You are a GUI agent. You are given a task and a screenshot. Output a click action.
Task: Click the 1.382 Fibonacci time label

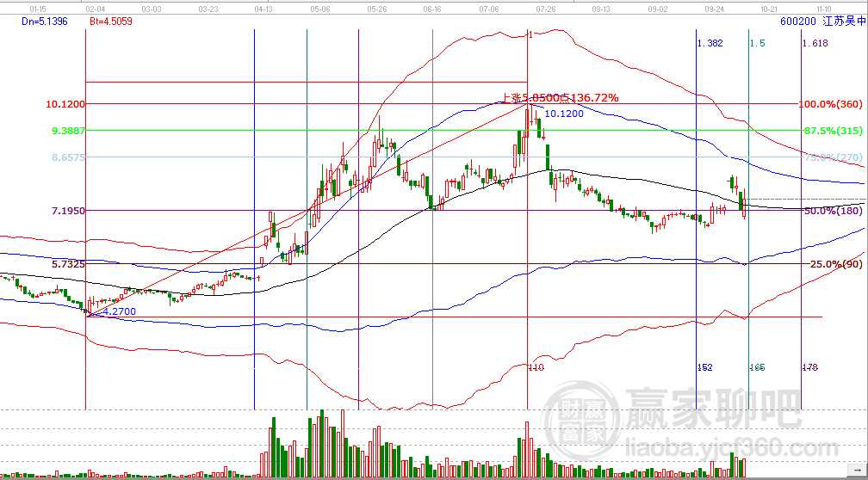(x=710, y=43)
